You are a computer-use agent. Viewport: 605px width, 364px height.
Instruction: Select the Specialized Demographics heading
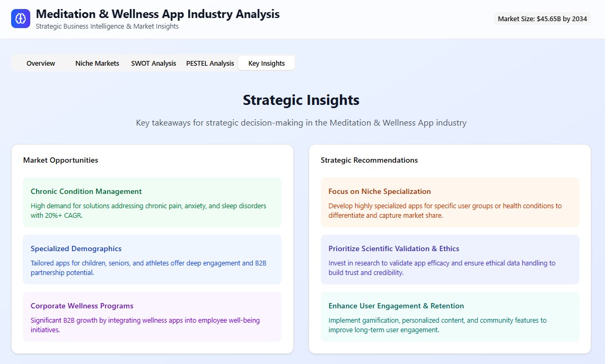pos(76,248)
